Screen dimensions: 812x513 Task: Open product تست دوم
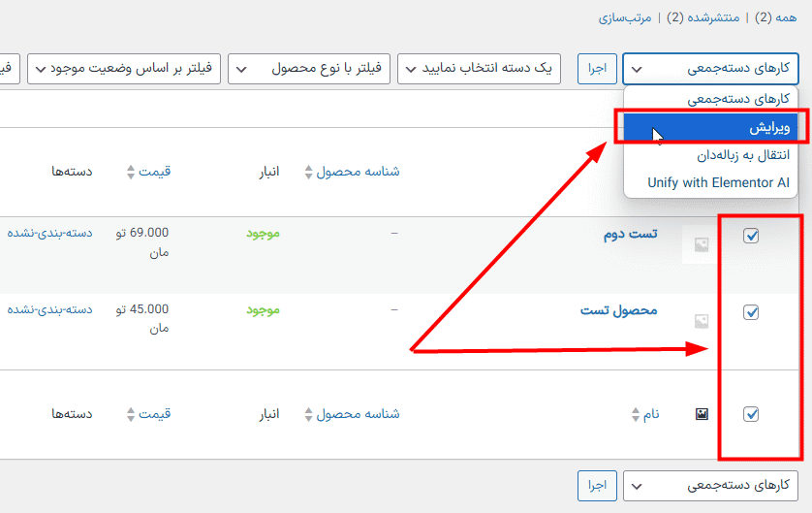pyautogui.click(x=630, y=235)
